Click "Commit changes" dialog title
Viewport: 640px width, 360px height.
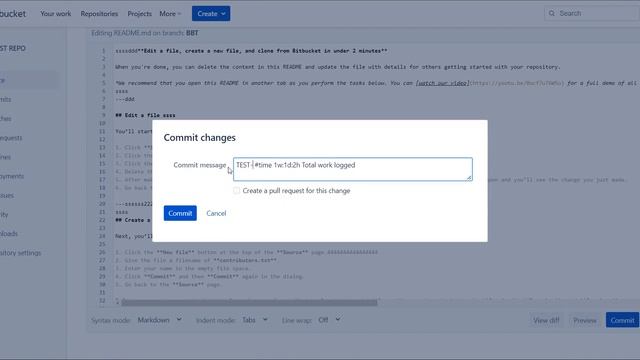point(200,138)
